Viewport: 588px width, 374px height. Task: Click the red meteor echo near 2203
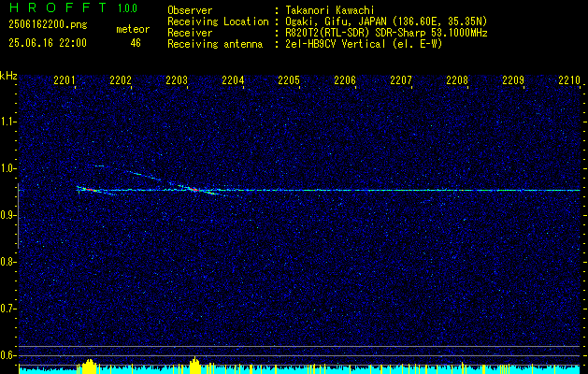(x=193, y=190)
